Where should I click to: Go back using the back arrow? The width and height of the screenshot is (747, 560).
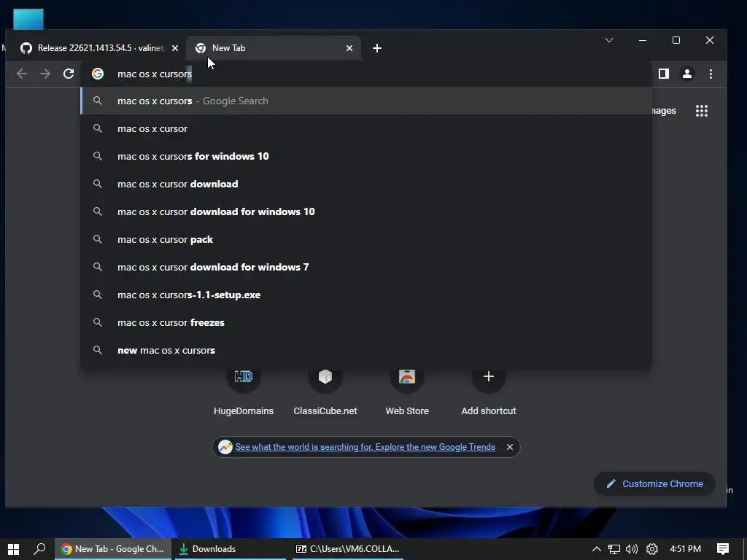(x=21, y=74)
